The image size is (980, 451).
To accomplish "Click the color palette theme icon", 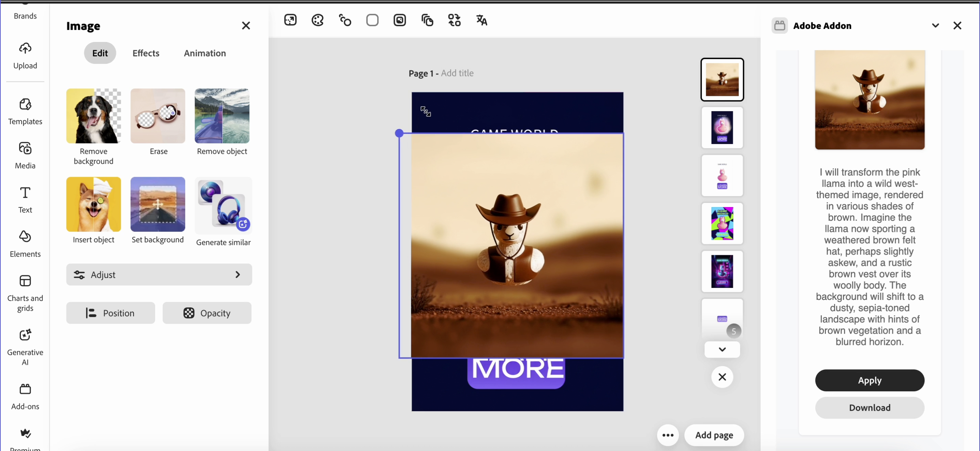I will pyautogui.click(x=317, y=20).
